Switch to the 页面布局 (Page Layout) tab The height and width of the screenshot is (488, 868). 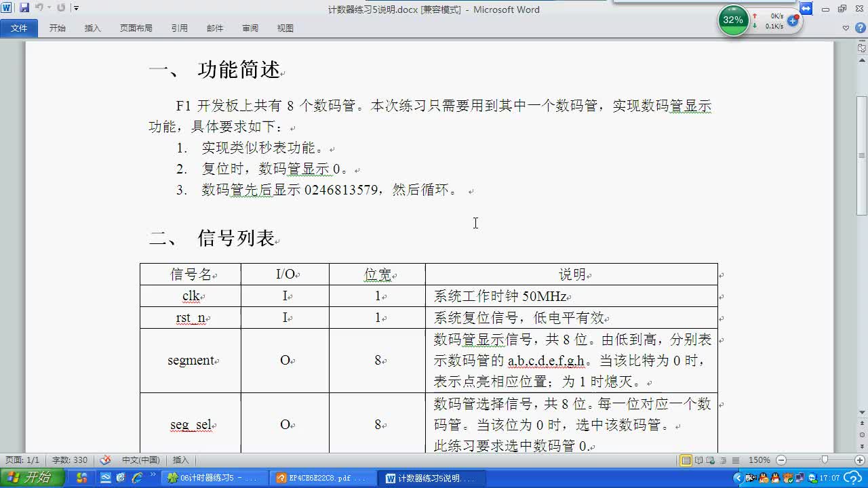click(136, 28)
